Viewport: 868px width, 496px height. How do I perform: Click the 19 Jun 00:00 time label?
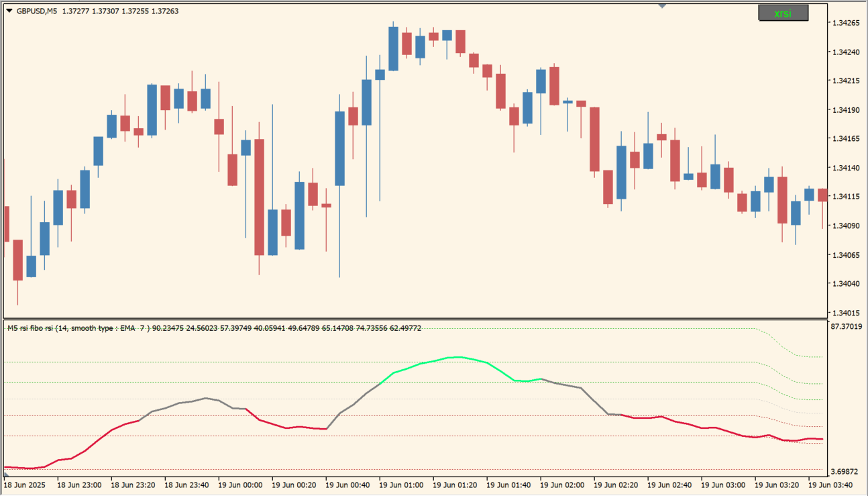pyautogui.click(x=240, y=484)
